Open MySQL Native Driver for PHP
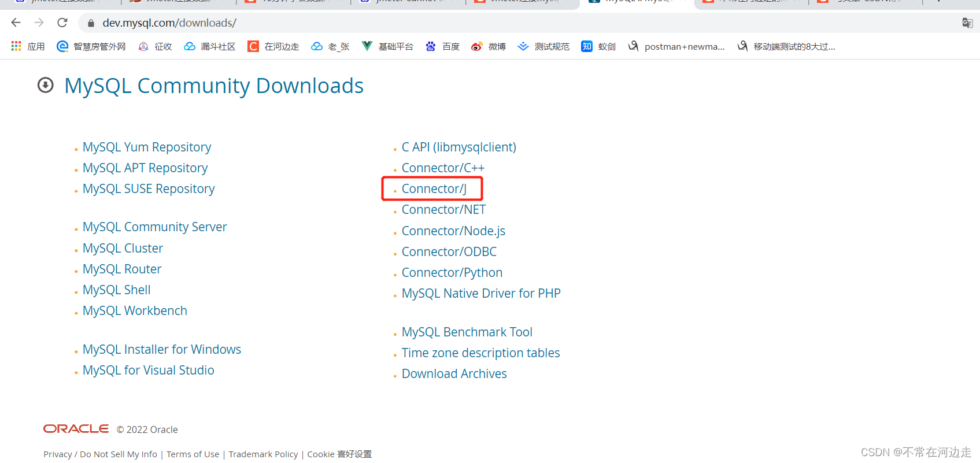This screenshot has height=463, width=980. 481,293
